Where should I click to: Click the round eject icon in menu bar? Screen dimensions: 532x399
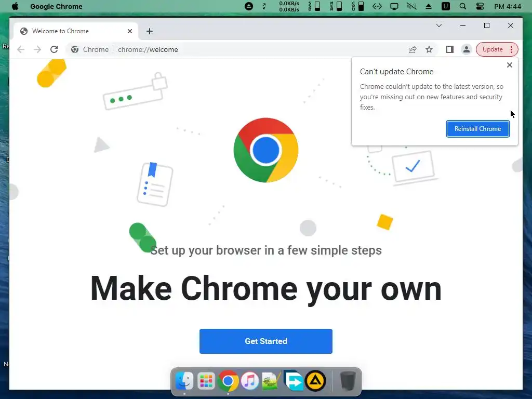(249, 6)
